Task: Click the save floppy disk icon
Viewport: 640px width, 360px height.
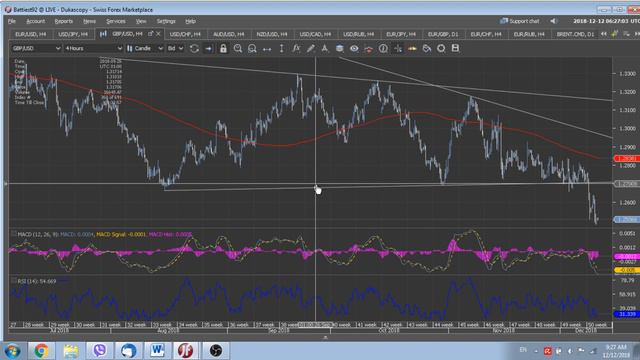Action: click(456, 48)
